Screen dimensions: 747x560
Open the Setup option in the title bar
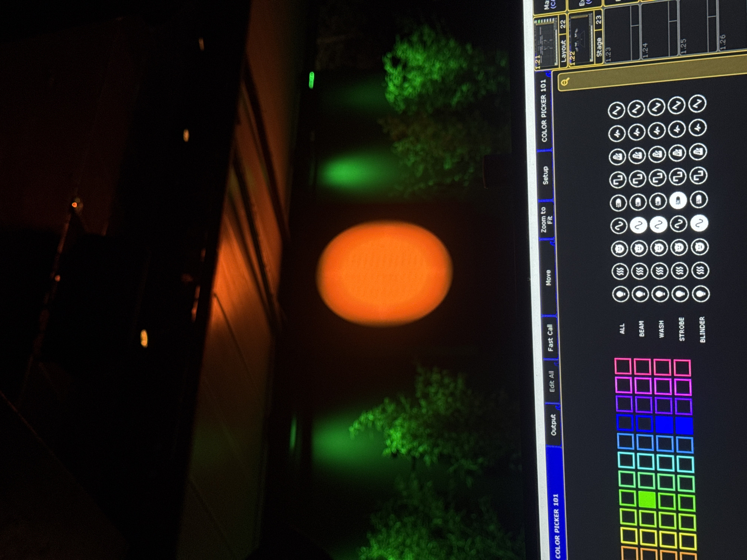click(545, 175)
